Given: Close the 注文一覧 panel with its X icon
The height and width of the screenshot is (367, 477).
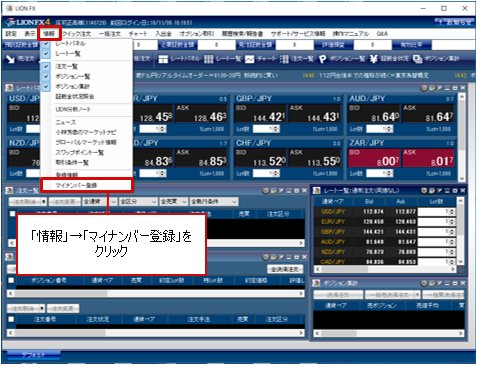Looking at the screenshot, I should coord(304,190).
